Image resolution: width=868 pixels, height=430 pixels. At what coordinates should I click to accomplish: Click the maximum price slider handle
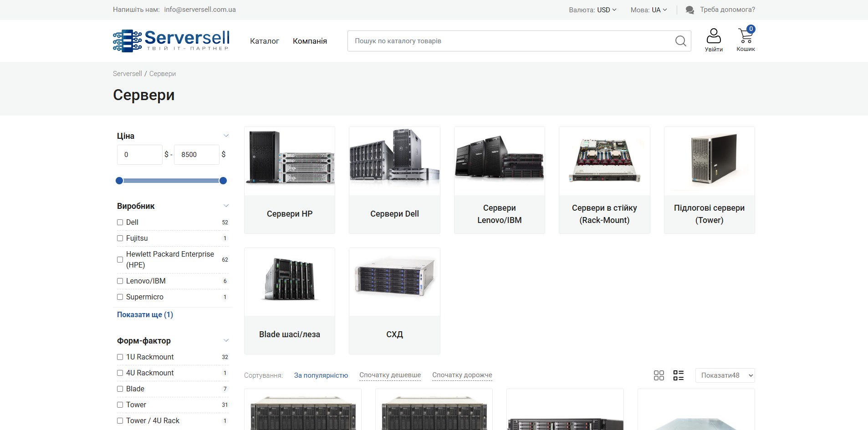pyautogui.click(x=223, y=181)
